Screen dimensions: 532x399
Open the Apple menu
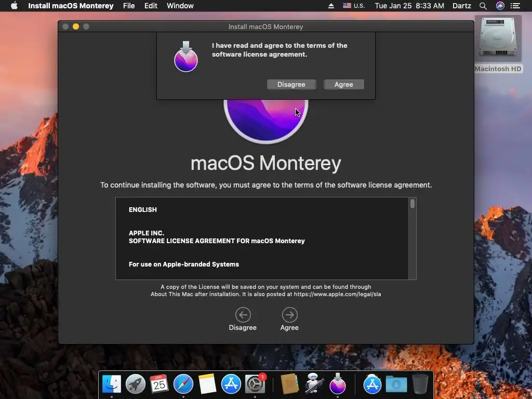14,6
